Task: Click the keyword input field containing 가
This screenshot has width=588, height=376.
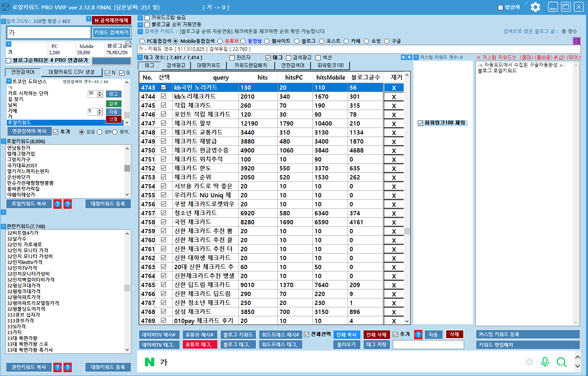Action: tap(49, 32)
